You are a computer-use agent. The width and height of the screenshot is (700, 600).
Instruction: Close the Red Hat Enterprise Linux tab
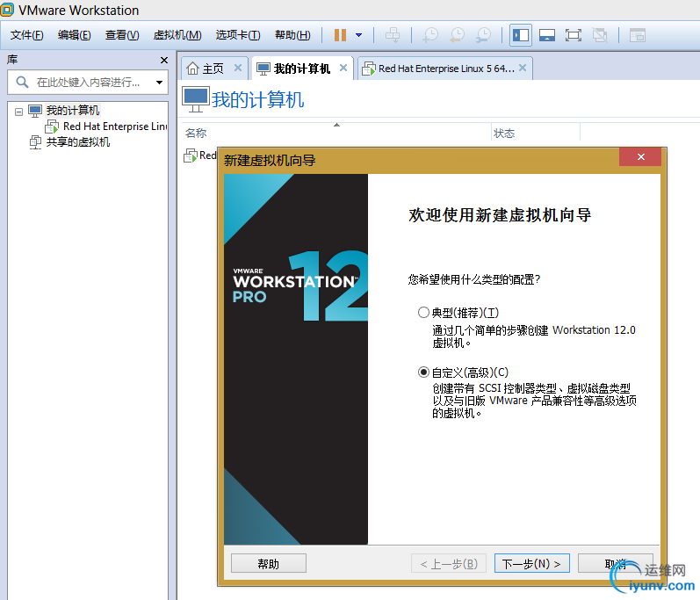(523, 68)
